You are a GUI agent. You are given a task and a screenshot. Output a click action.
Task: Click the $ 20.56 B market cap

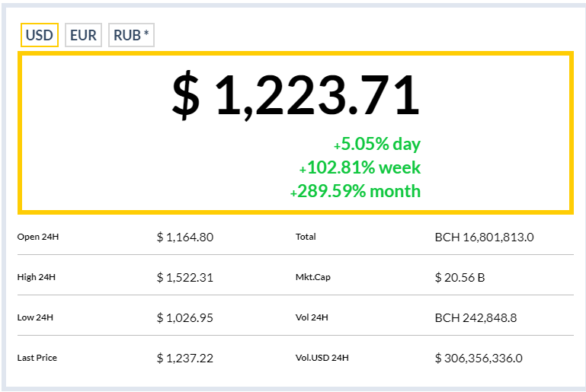pos(460,277)
